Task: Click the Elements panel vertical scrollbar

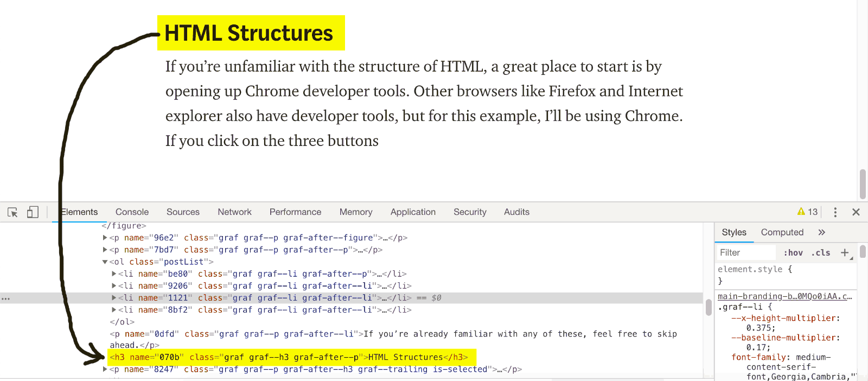Action: click(709, 307)
